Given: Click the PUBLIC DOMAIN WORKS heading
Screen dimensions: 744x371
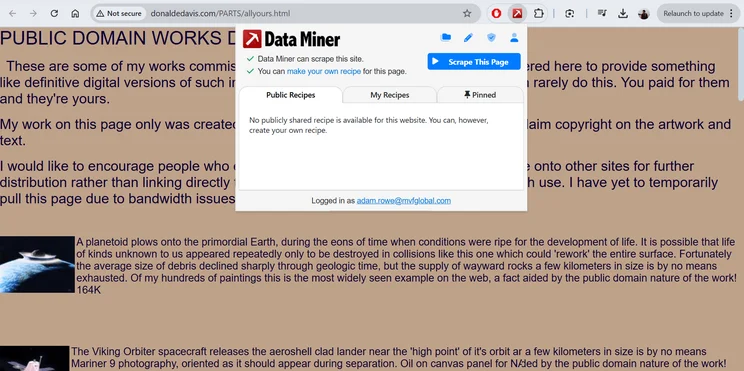Looking at the screenshot, I should [118, 38].
